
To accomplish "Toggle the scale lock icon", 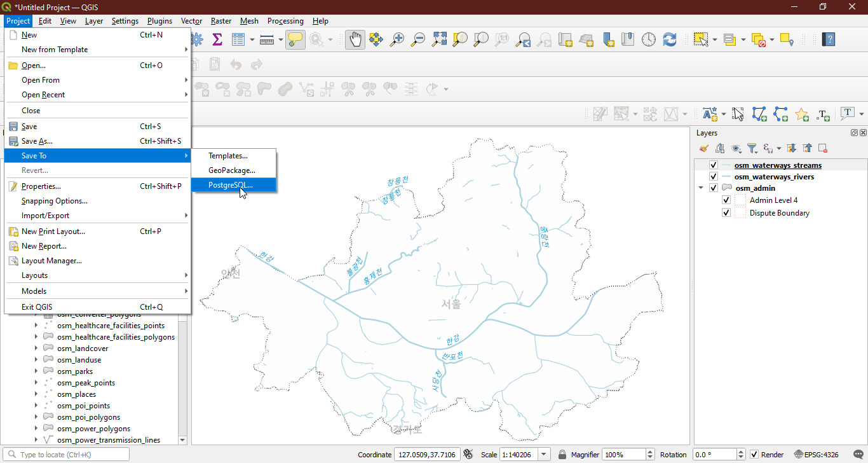I will click(x=562, y=455).
